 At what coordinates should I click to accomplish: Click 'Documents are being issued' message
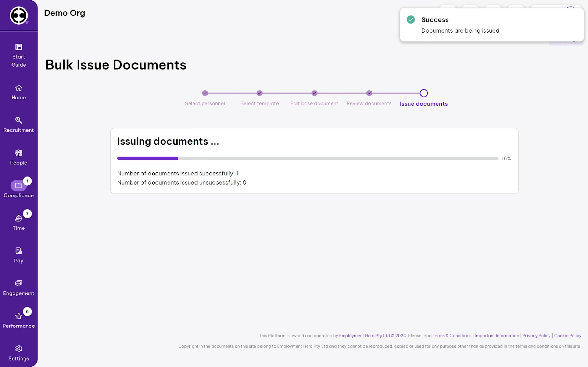point(460,31)
